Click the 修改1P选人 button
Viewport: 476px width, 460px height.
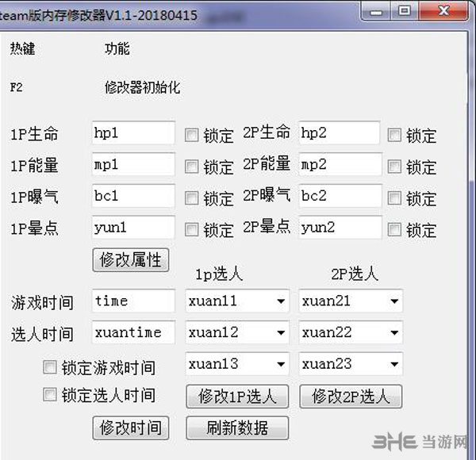click(x=237, y=397)
